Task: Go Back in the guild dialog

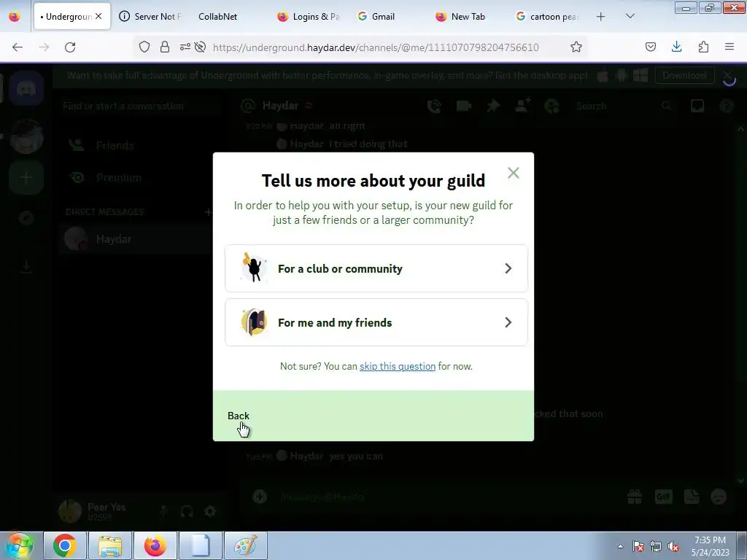Action: [x=239, y=416]
